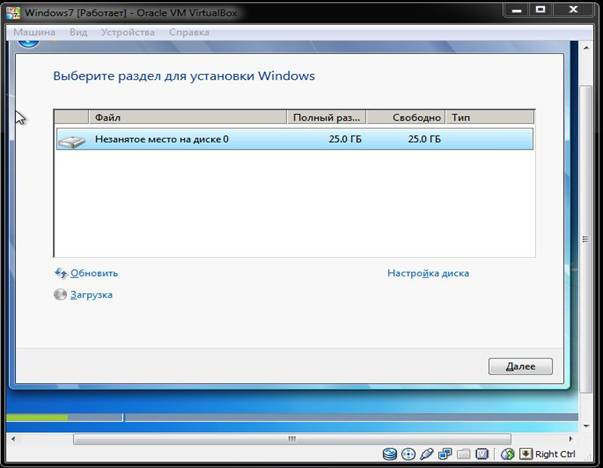Click the Загрузка link

(x=91, y=295)
